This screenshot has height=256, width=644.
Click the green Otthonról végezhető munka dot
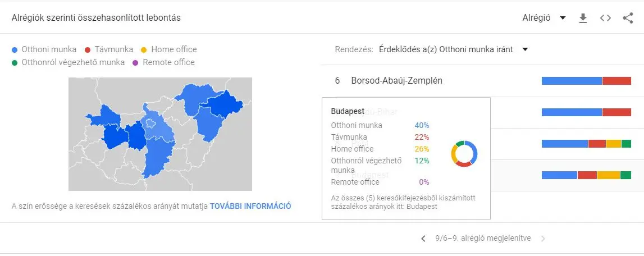click(15, 62)
